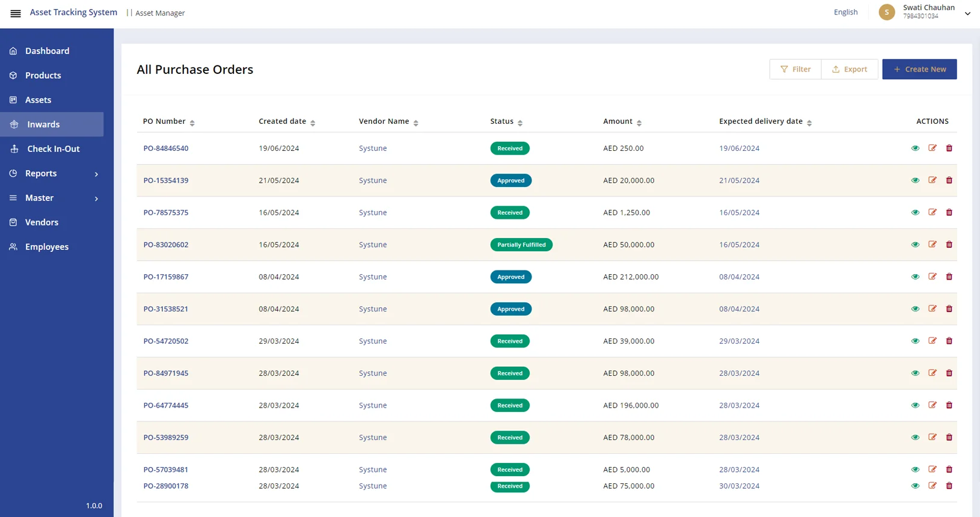The height and width of the screenshot is (517, 980).
Task: Delete purchase order PO-84971945
Action: (949, 373)
